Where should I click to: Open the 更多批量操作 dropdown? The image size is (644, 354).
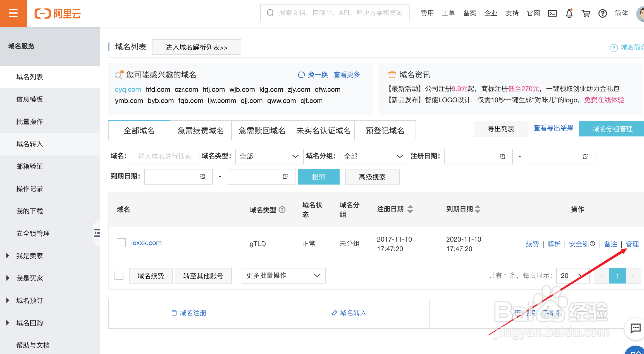coord(283,275)
